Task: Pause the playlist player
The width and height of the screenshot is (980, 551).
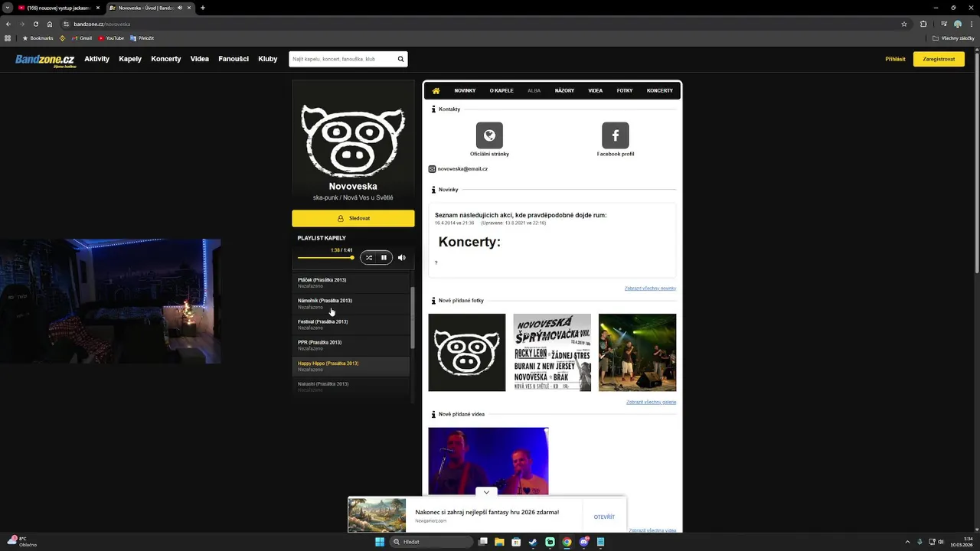Action: (384, 258)
